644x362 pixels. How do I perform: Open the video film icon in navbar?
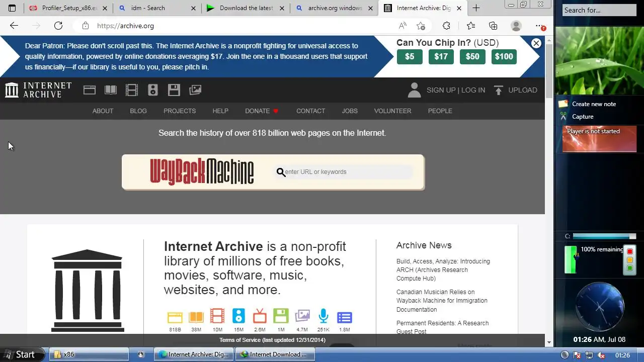click(132, 90)
